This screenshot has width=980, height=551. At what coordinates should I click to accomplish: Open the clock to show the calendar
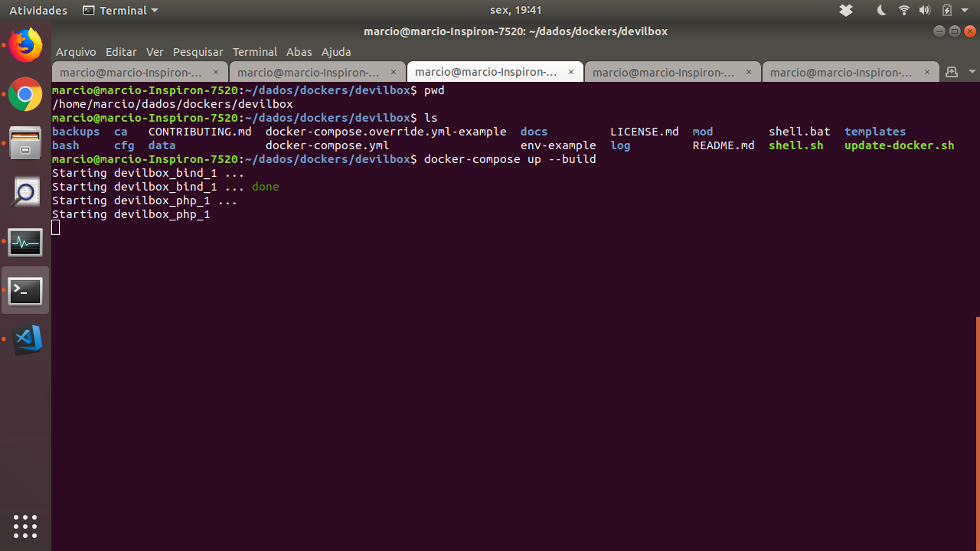coord(515,10)
